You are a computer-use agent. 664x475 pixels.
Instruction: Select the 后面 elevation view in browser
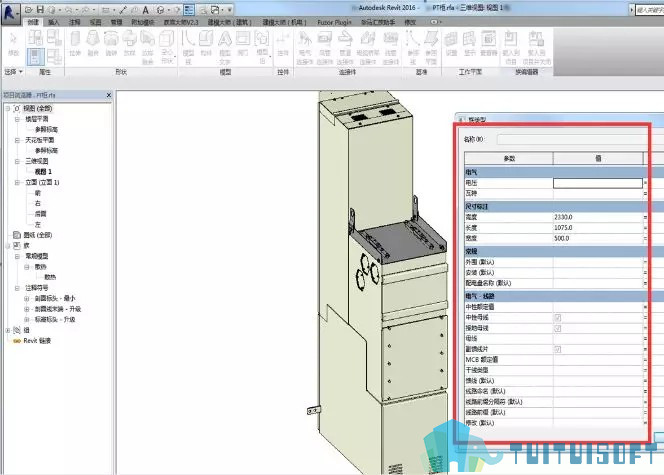point(40,214)
